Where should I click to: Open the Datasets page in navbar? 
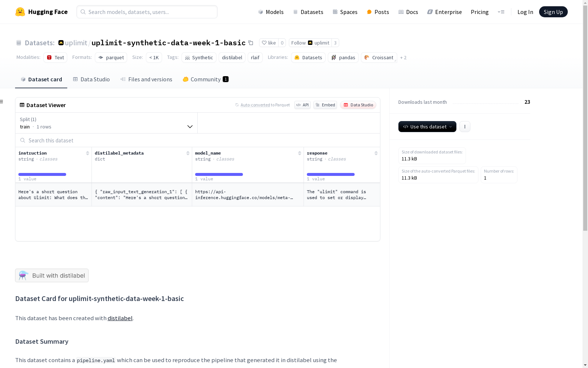pos(308,12)
